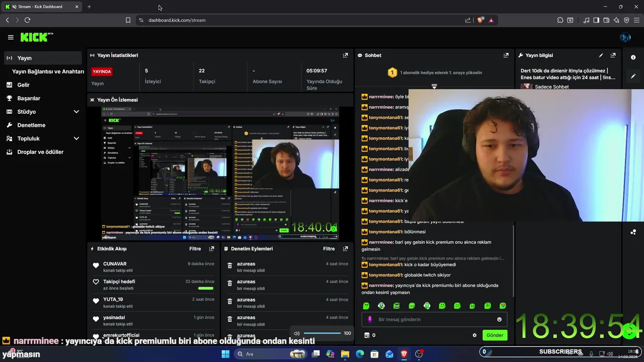644x362 pixels.
Task: Click the Sadece Sohbet category
Action: 552,87
